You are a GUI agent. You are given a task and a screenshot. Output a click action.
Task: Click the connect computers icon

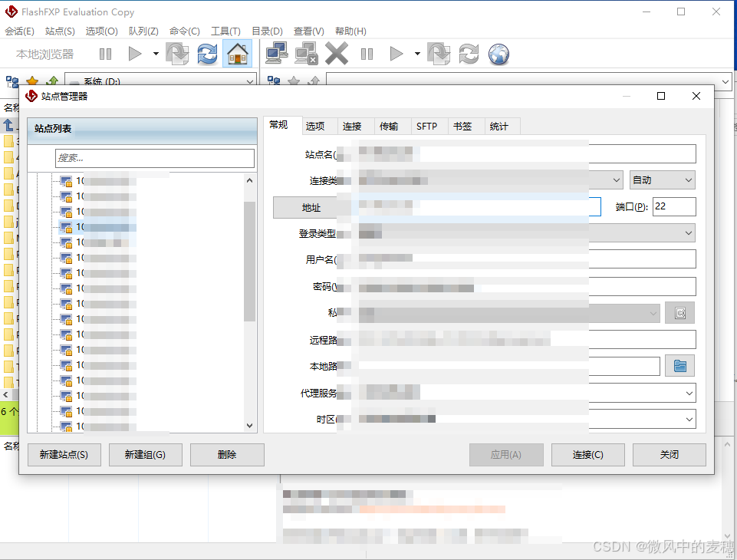276,54
